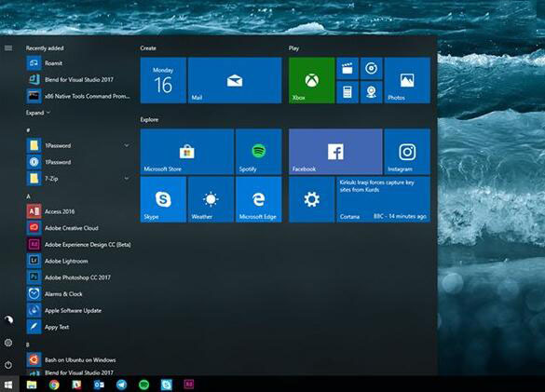545x392 pixels.
Task: Open the hamburger menu at top-left
Action: coord(8,48)
